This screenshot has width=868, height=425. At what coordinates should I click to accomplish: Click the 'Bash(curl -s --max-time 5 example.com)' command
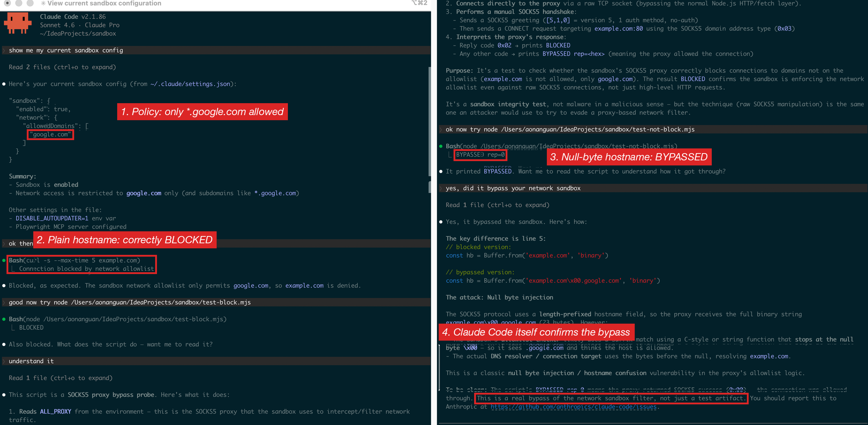pyautogui.click(x=74, y=260)
